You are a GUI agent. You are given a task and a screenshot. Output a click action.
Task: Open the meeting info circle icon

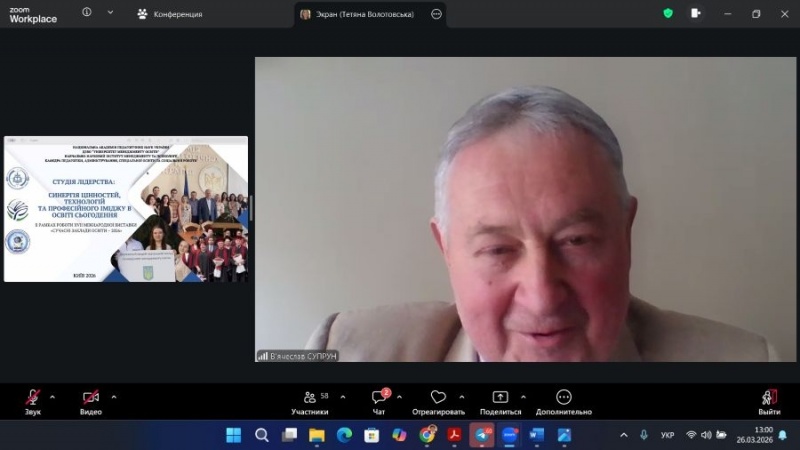point(87,14)
